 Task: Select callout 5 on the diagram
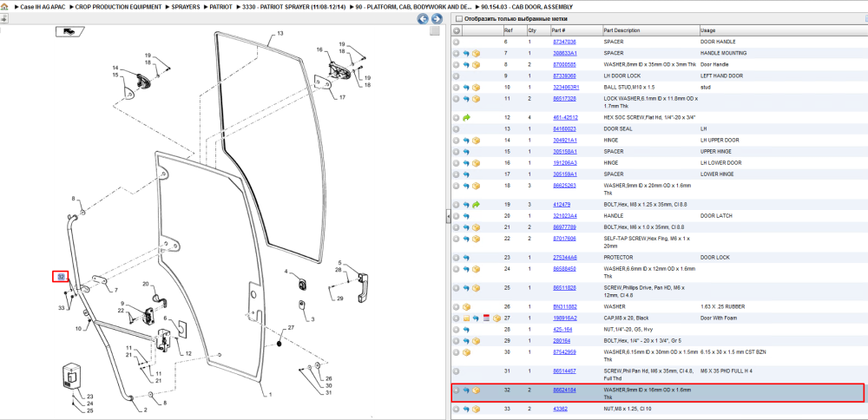pos(340,263)
